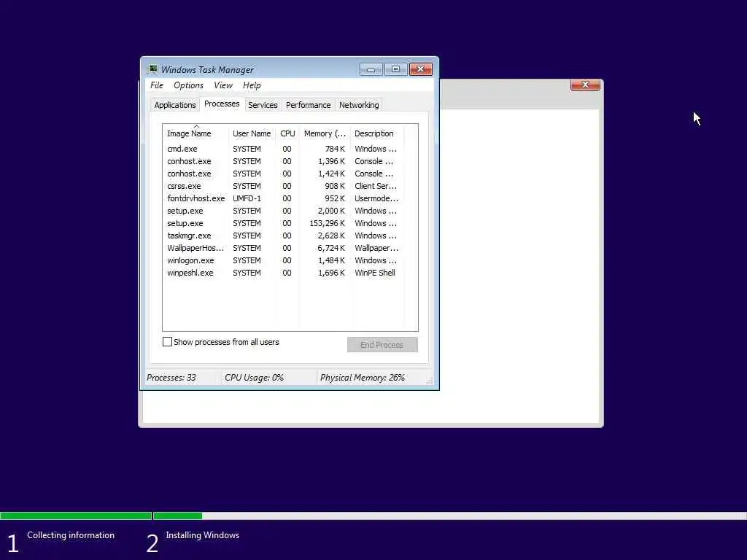747x560 pixels.
Task: Open the View menu
Action: coord(223,85)
